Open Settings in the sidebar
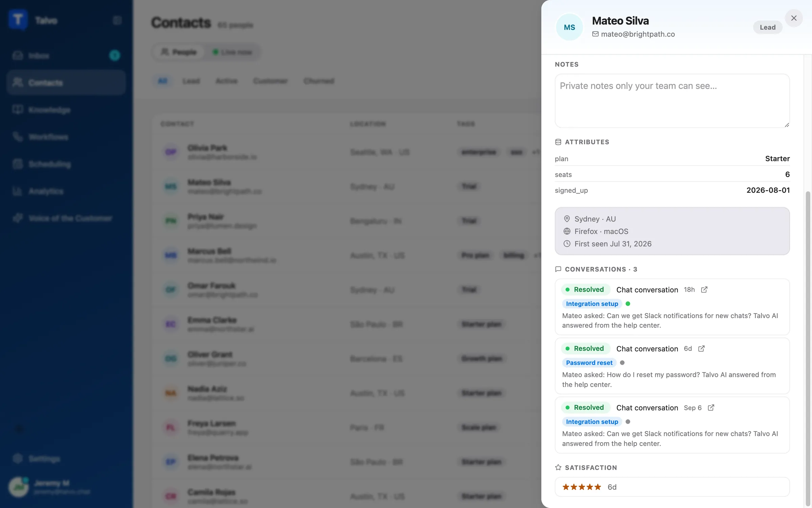Viewport: 812px width, 508px height. [x=66, y=459]
